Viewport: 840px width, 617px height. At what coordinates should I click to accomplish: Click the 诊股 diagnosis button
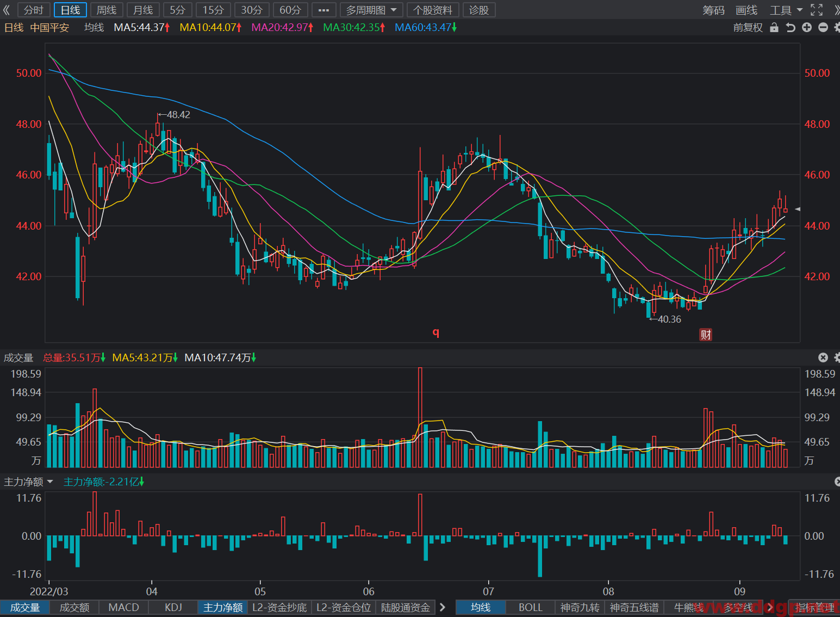[479, 10]
